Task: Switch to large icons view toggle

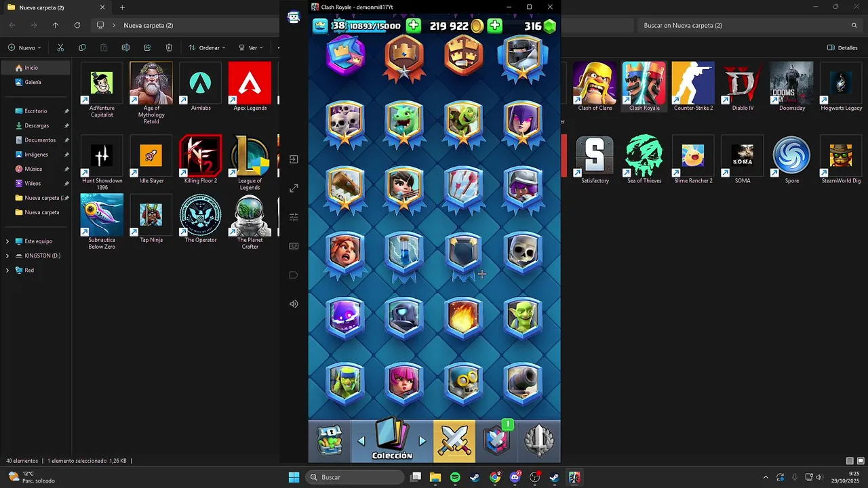Action: click(x=861, y=461)
